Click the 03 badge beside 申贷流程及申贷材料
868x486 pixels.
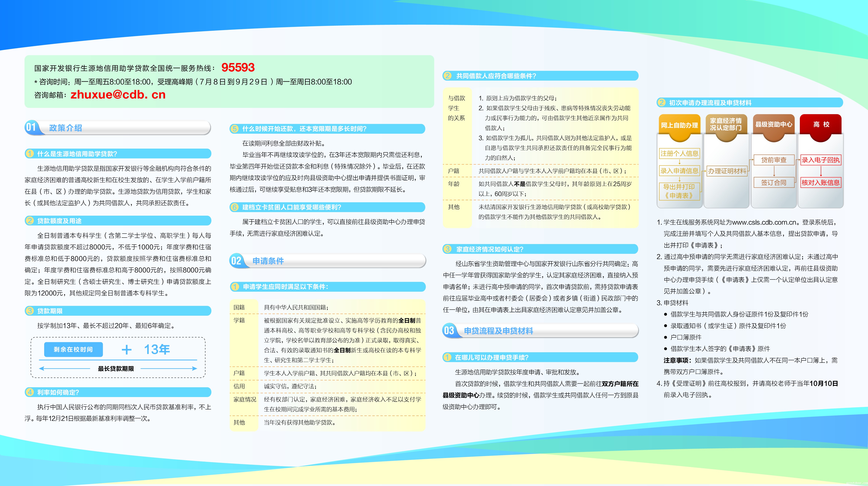point(449,331)
